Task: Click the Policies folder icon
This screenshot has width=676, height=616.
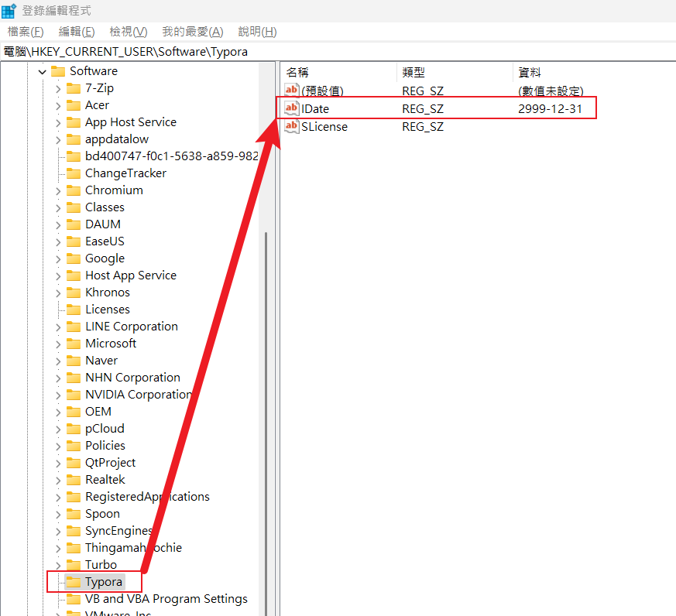Action: [74, 446]
